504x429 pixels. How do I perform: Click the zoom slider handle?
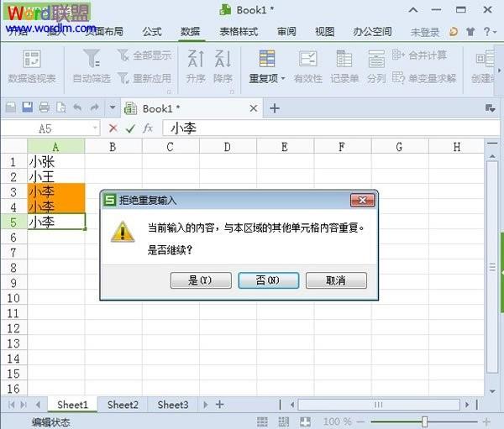[x=424, y=421]
